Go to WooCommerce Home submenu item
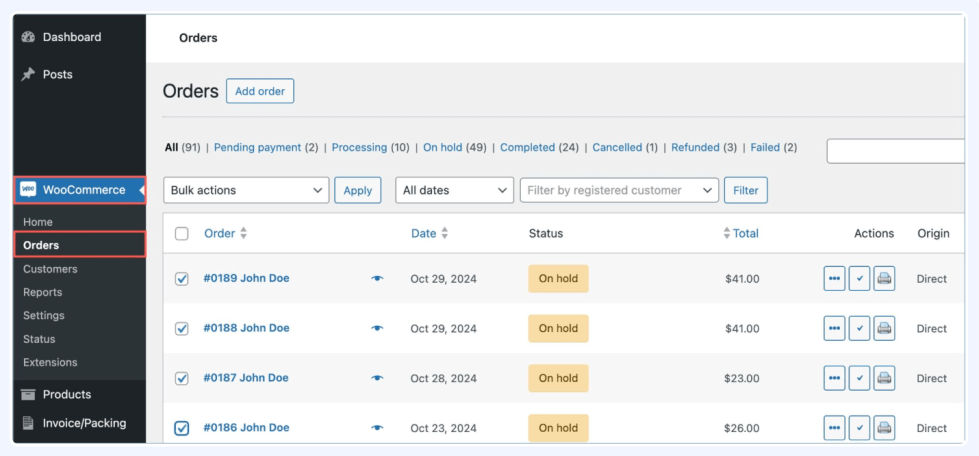Image resolution: width=979 pixels, height=456 pixels. click(x=38, y=222)
